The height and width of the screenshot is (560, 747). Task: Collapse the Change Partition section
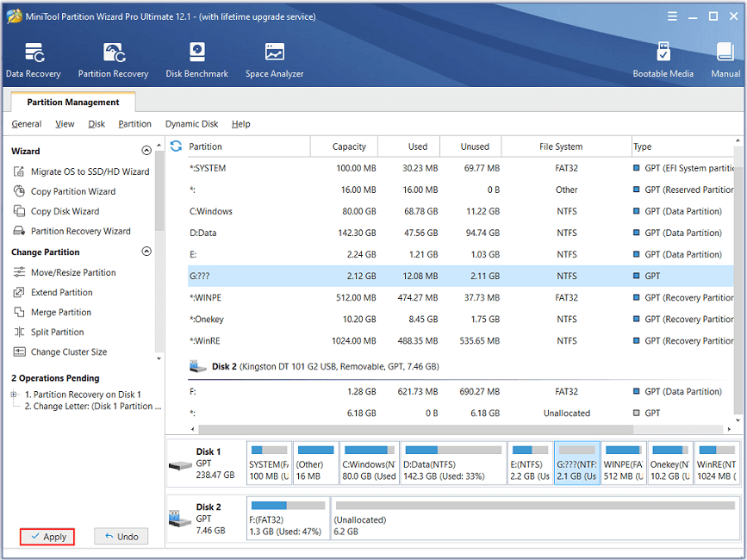click(x=146, y=252)
